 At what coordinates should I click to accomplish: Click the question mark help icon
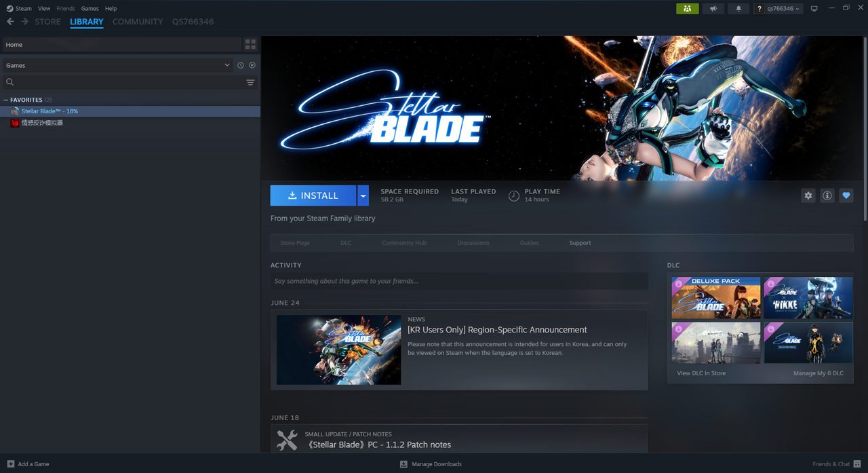coord(759,9)
